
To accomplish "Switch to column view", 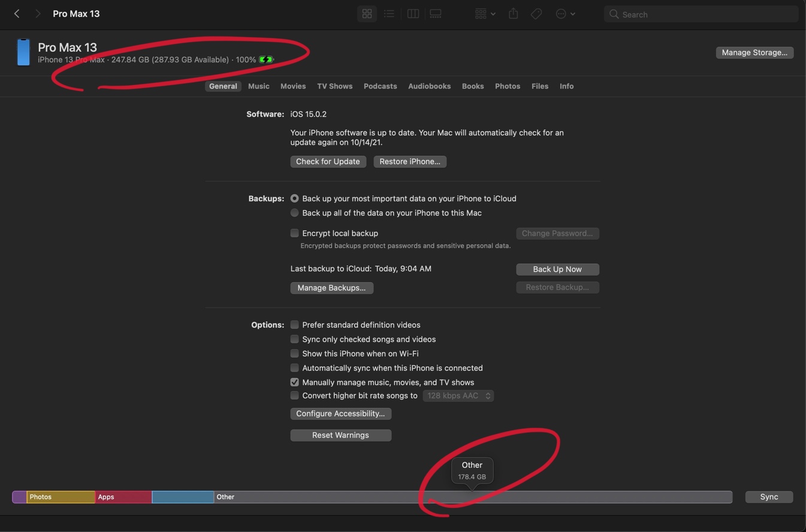I will coord(413,14).
